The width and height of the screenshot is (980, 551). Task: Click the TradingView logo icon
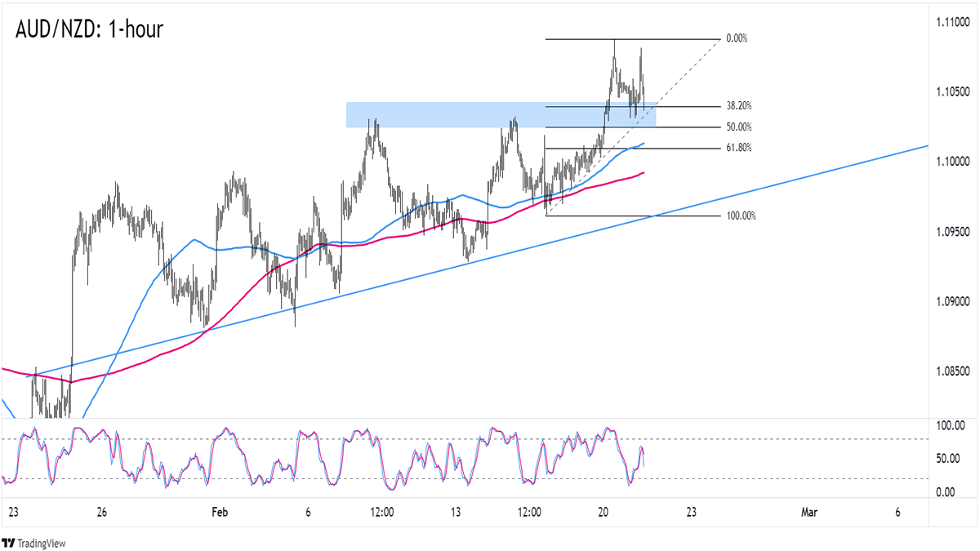10,543
